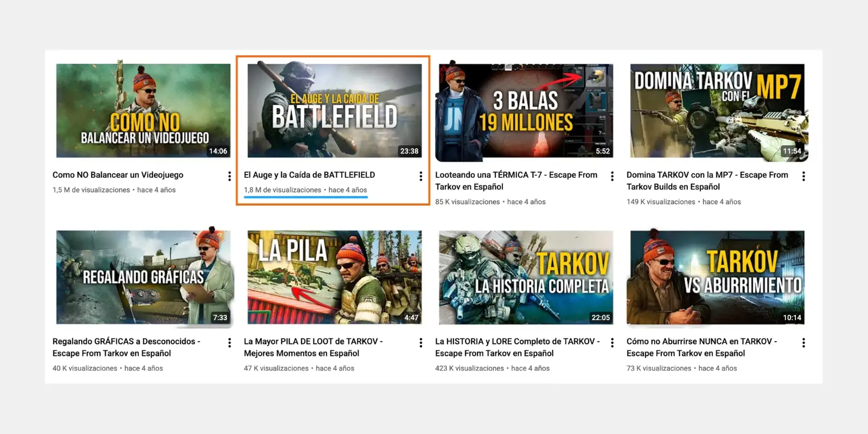868x434 pixels.
Task: Play the Tarkov La Historia Completa thumbnail
Action: pyautogui.click(x=526, y=277)
